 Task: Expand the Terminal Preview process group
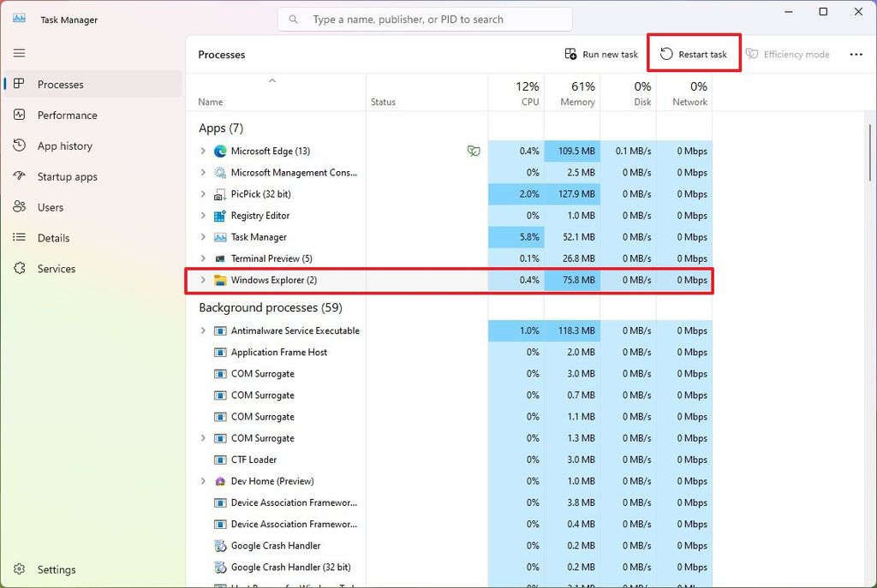202,258
